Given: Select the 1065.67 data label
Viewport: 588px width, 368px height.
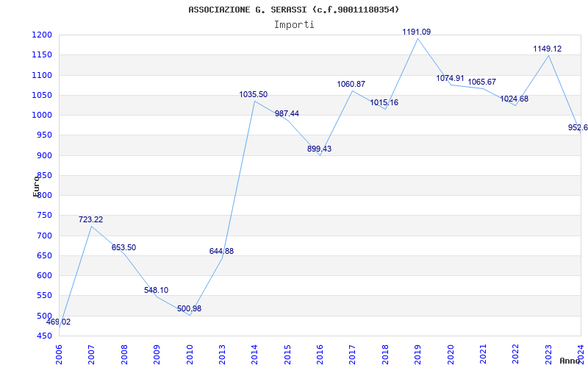Looking at the screenshot, I should [x=482, y=82].
